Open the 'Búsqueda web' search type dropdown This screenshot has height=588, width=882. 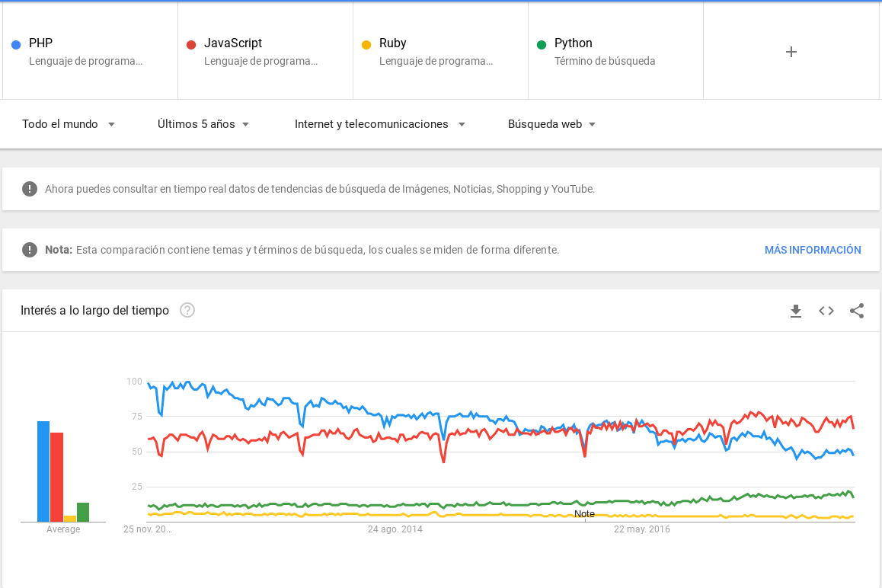tap(551, 123)
